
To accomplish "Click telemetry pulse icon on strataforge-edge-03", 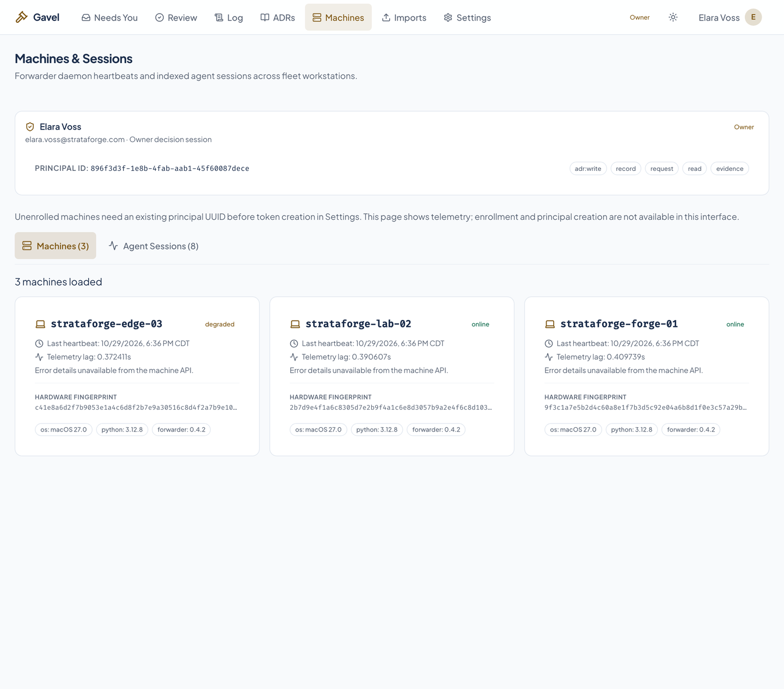I will pos(39,357).
